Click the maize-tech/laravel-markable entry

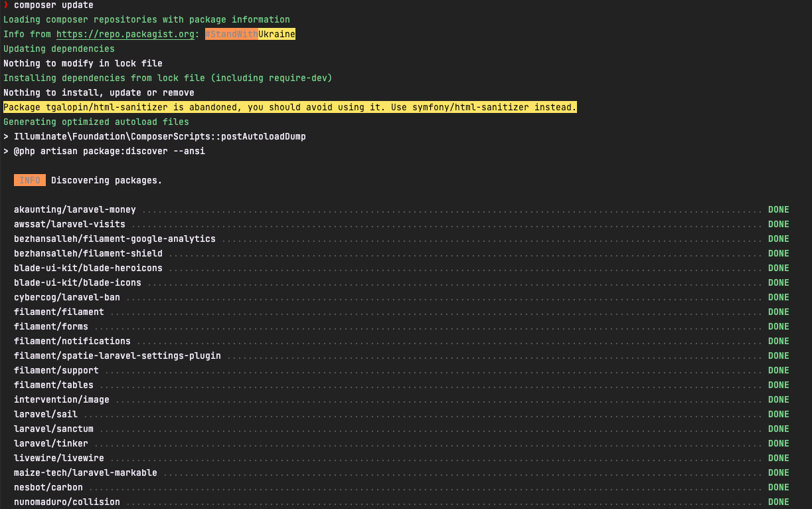point(85,472)
